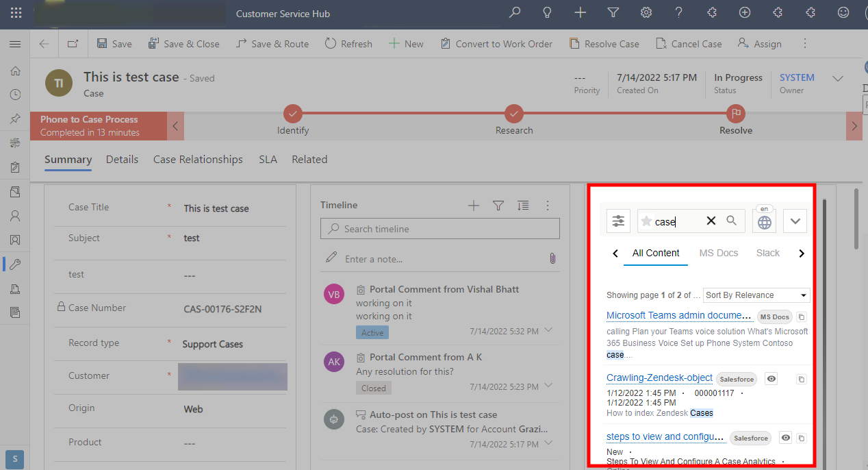Click the attachment paperclip icon
Screen dimensions: 868x470
(x=552, y=258)
